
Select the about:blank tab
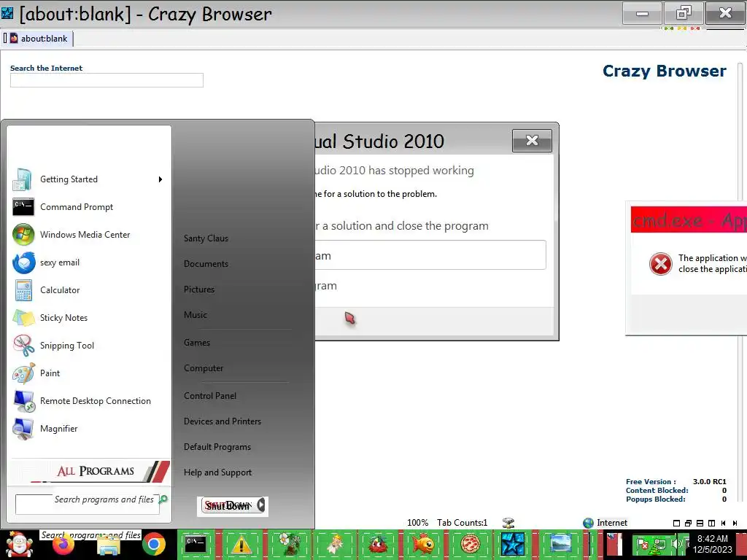coord(38,39)
